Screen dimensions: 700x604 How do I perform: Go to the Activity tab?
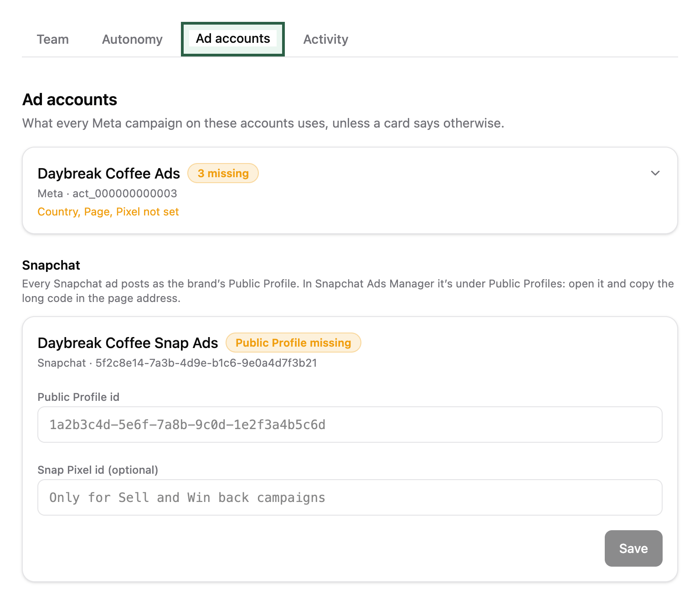[326, 39]
